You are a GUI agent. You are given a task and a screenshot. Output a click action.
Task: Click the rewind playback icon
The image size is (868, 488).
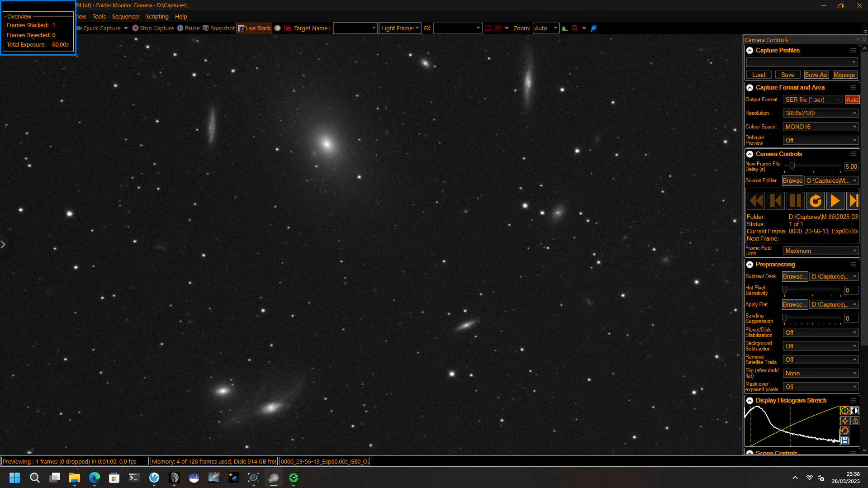click(x=755, y=200)
